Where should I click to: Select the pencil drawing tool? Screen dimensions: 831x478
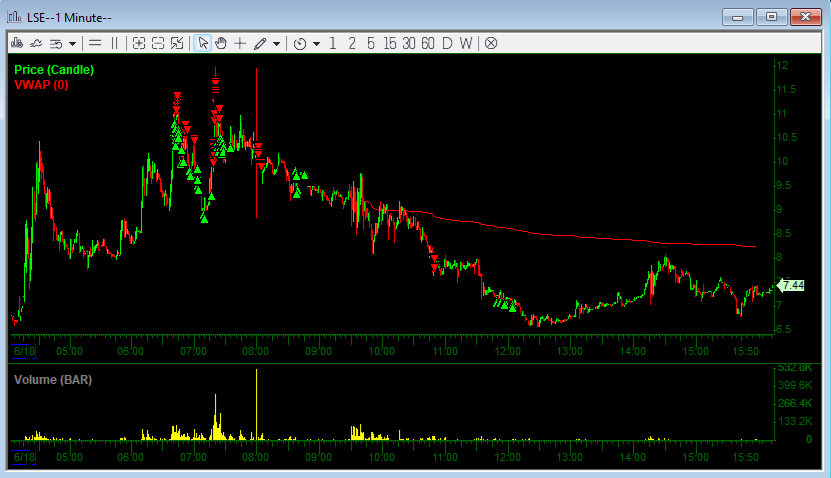[x=260, y=43]
